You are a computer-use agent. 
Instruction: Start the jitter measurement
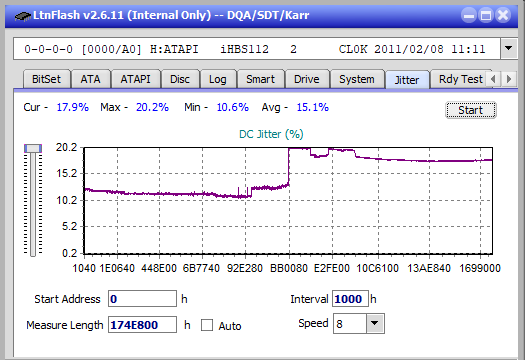pos(470,110)
